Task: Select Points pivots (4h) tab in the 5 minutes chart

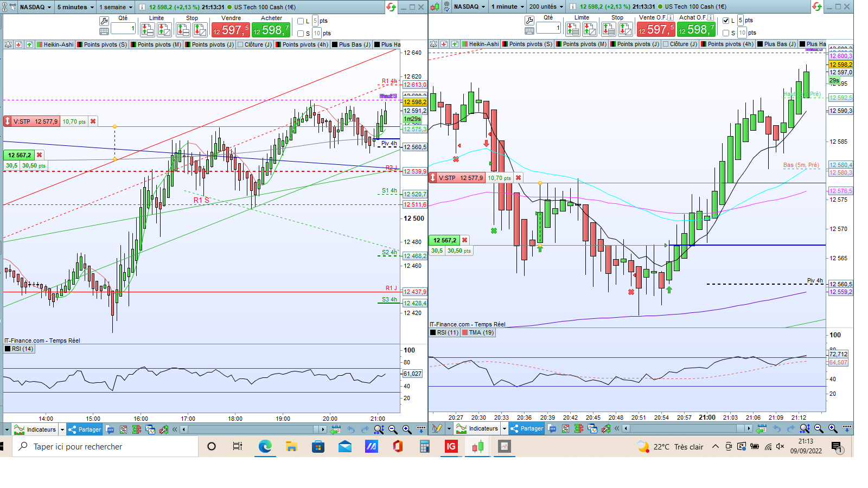Action: pos(302,44)
